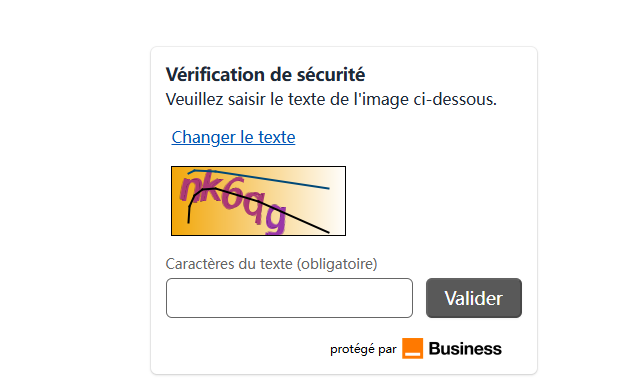Click the "Changer le texte" link
Screen dimensions: 633x384
click(233, 137)
